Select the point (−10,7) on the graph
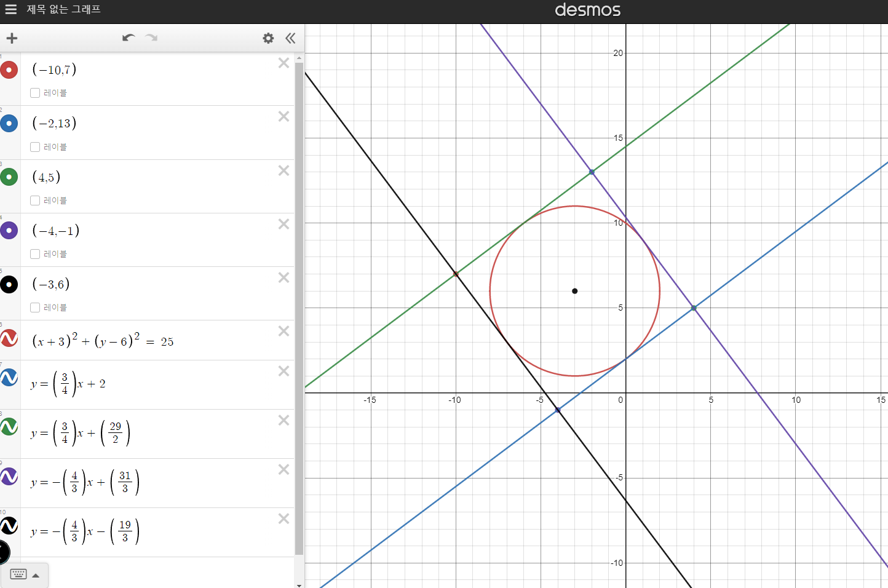888x588 pixels. click(456, 274)
